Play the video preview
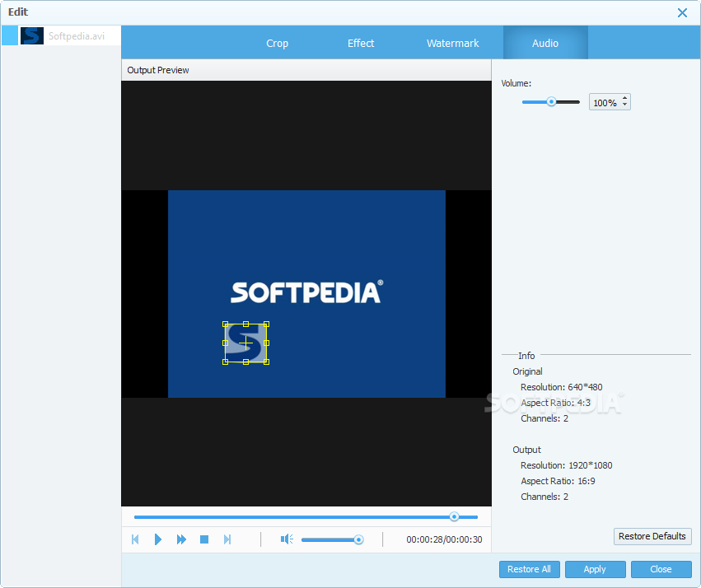This screenshot has height=588, width=701. 158,539
